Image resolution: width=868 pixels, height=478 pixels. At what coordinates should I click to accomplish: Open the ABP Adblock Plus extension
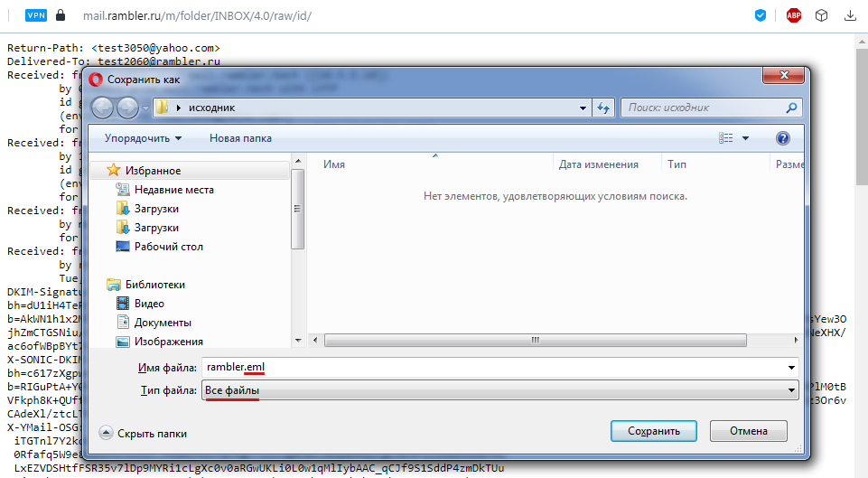pyautogui.click(x=794, y=15)
